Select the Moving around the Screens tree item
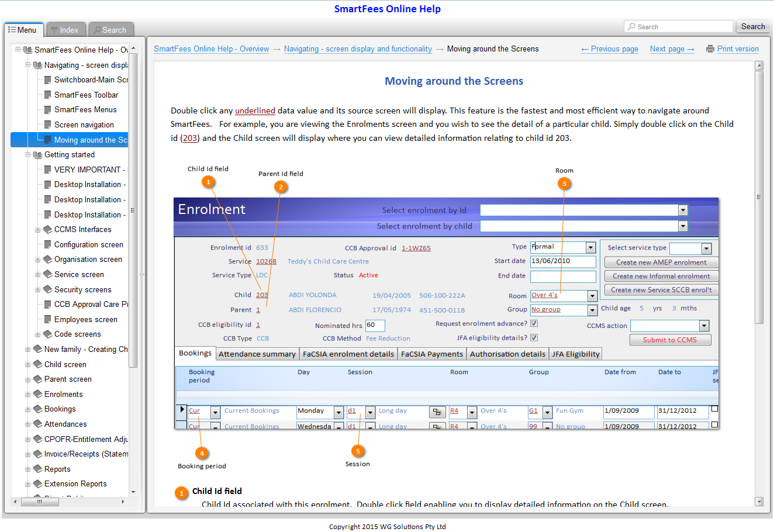The width and height of the screenshot is (774, 532). pyautogui.click(x=69, y=140)
